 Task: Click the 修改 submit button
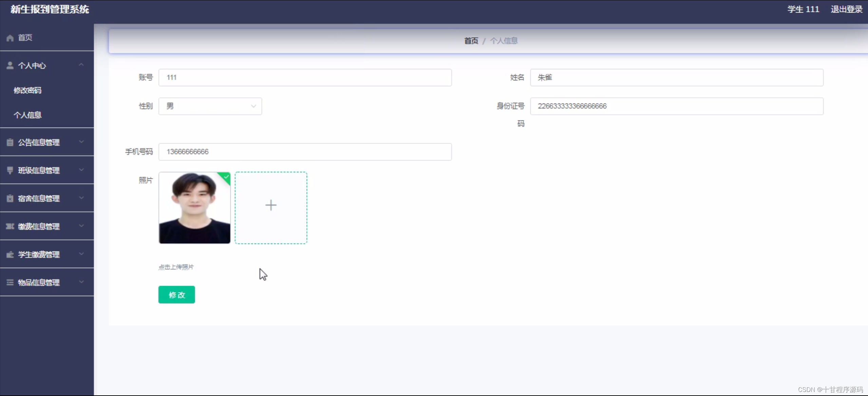(x=176, y=295)
